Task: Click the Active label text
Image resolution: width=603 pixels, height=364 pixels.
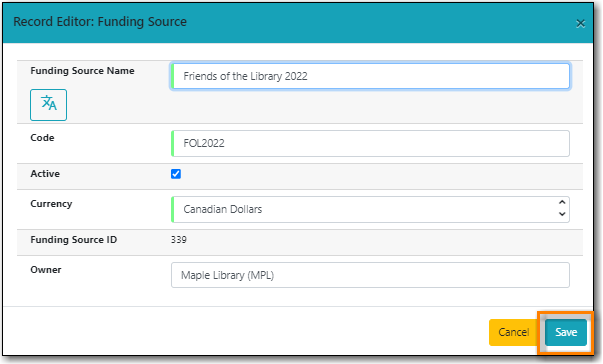Action: 45,174
